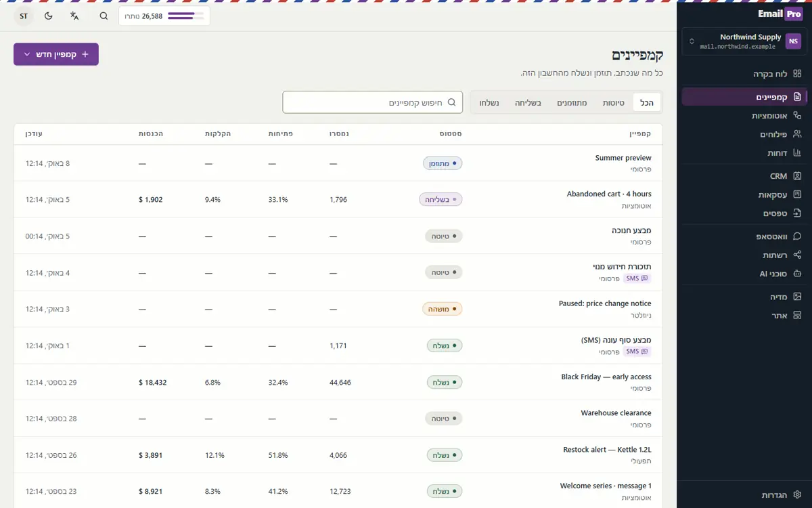This screenshot has width=812, height=508.
Task: Click the מושהה status badge
Action: click(x=443, y=309)
